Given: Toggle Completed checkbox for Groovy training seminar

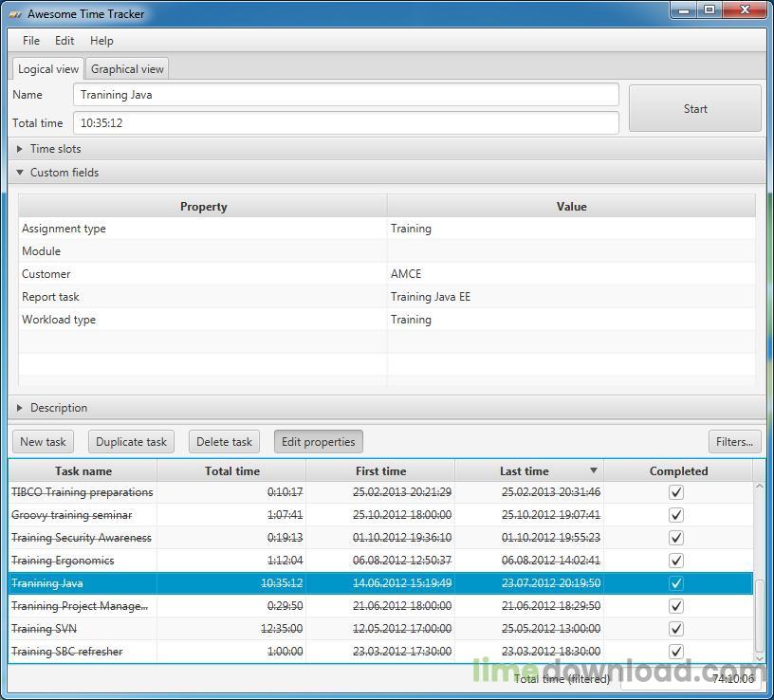Looking at the screenshot, I should click(675, 515).
